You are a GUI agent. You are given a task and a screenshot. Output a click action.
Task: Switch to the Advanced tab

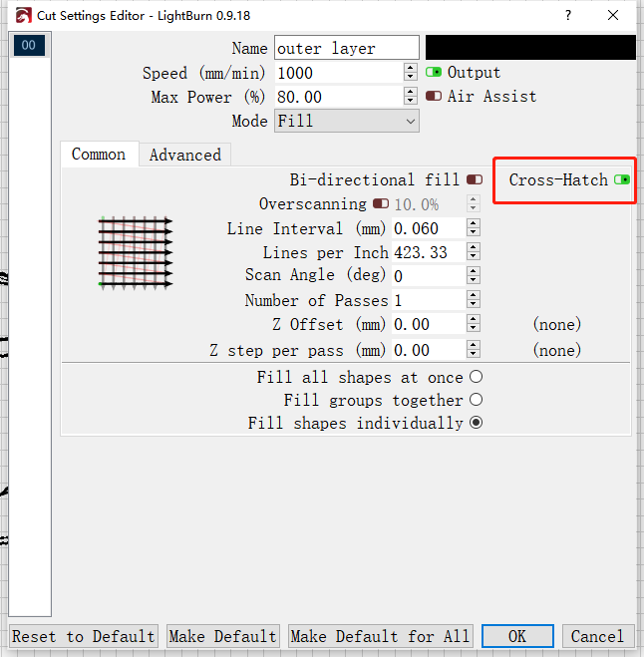(185, 156)
